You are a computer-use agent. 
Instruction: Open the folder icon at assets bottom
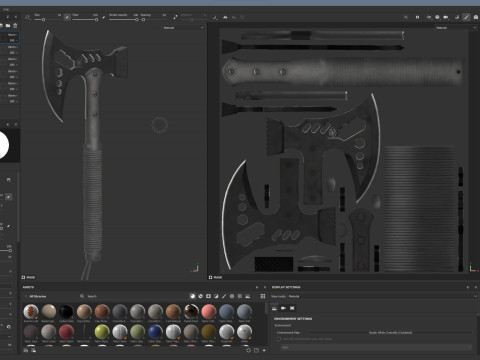[x=256, y=350]
